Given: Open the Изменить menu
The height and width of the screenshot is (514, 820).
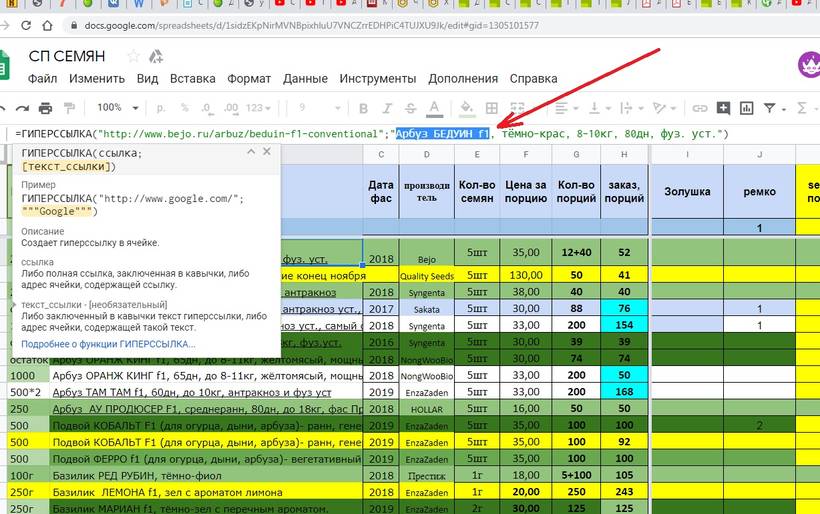Looking at the screenshot, I should click(97, 78).
